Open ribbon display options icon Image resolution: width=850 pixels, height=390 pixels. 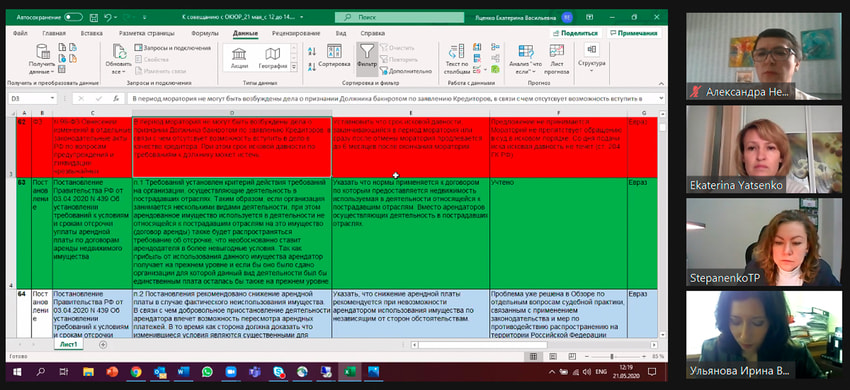[590, 17]
